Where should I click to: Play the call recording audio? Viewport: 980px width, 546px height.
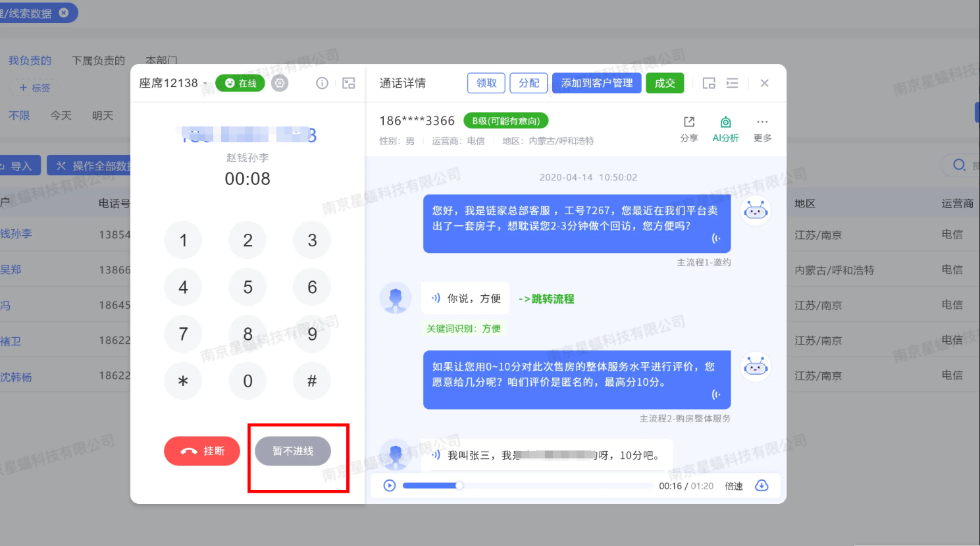[x=390, y=485]
